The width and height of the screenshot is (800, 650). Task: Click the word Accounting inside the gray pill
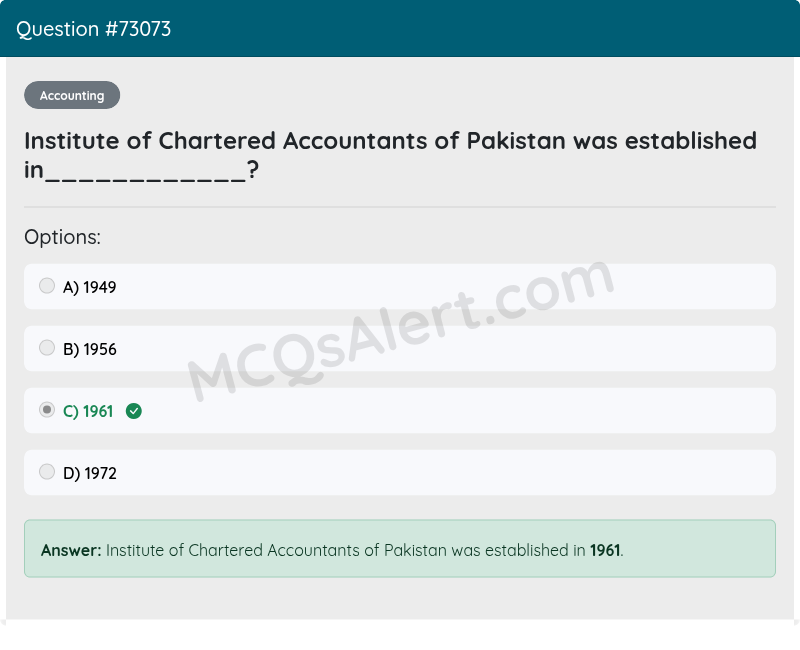pos(71,95)
